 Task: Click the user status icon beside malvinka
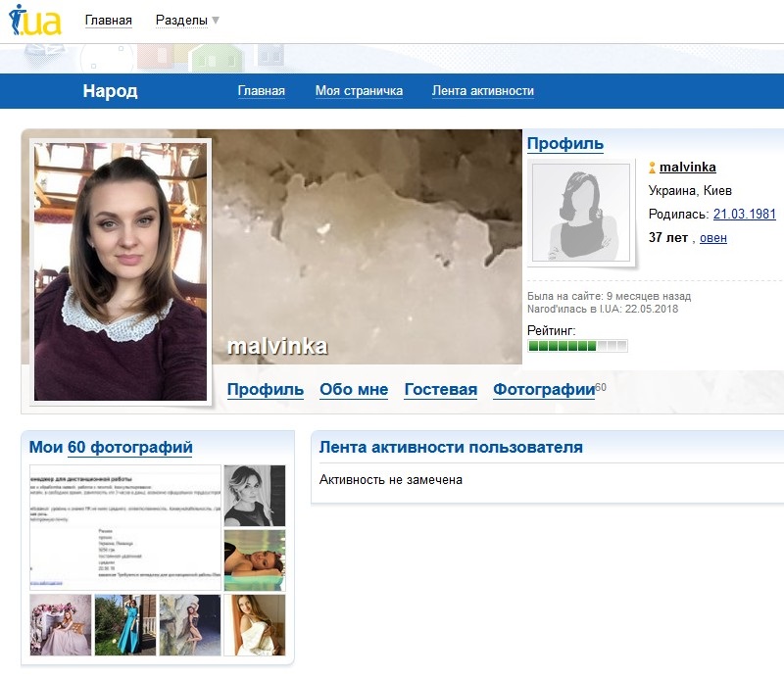(x=653, y=169)
